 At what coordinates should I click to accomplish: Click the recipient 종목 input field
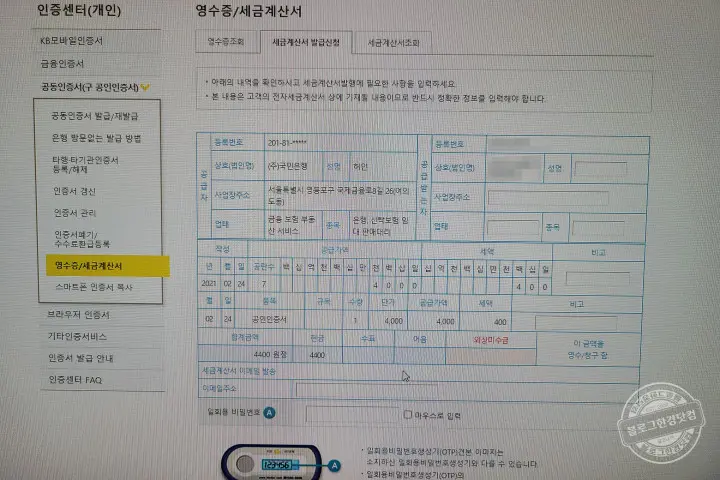pyautogui.click(x=598, y=227)
